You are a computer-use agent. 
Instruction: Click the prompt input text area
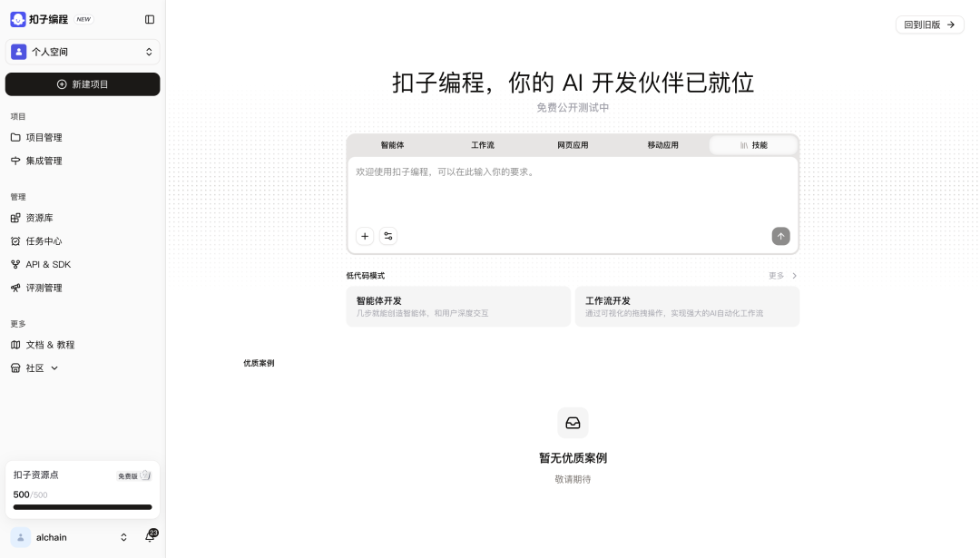573,191
